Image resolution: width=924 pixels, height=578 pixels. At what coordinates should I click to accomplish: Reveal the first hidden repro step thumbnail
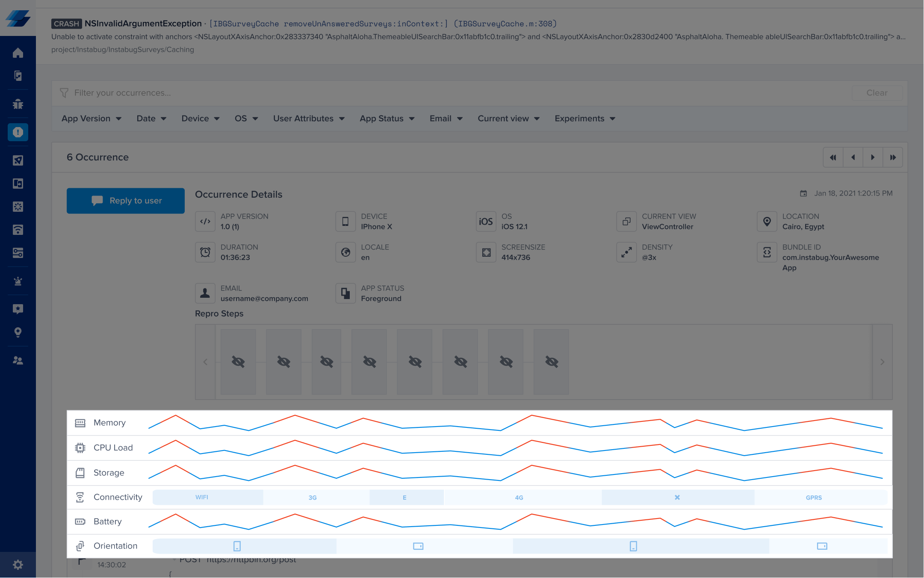[x=238, y=362]
